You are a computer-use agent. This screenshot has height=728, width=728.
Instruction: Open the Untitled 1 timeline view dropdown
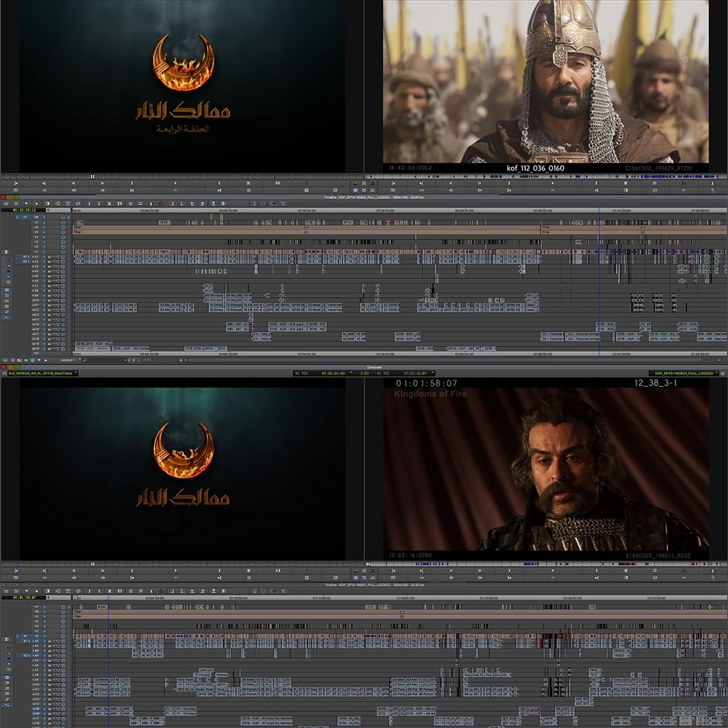point(70,360)
